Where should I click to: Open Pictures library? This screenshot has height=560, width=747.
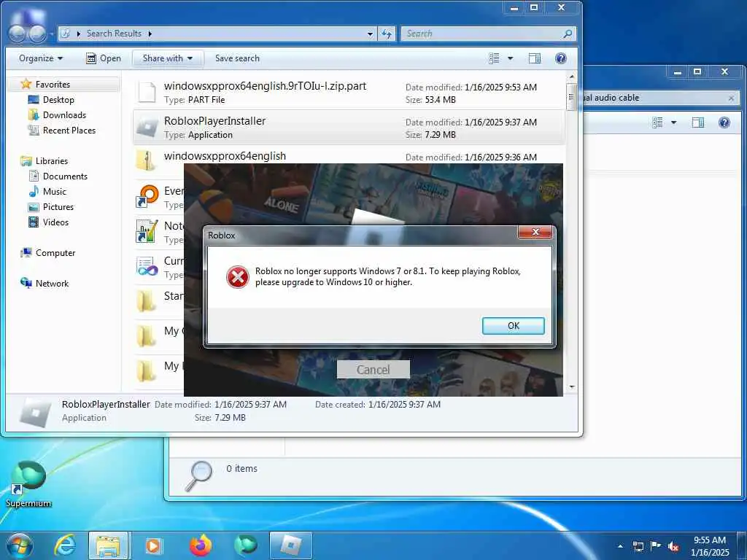click(58, 206)
